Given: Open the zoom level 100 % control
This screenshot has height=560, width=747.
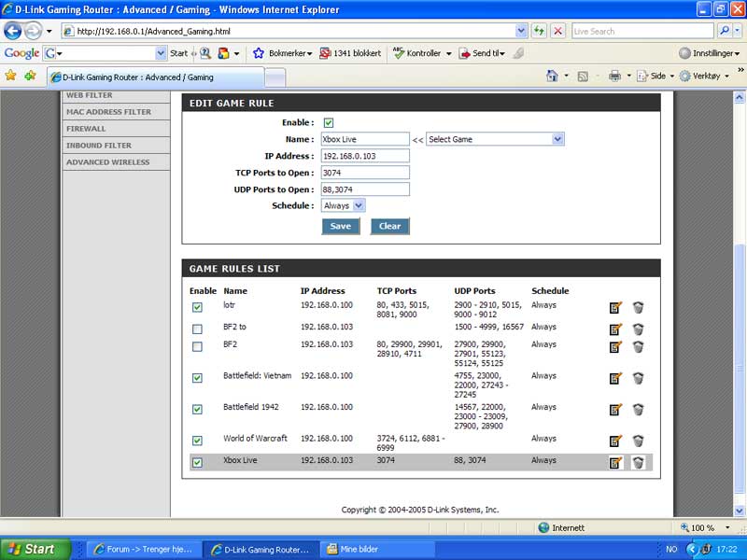Looking at the screenshot, I should 705,527.
